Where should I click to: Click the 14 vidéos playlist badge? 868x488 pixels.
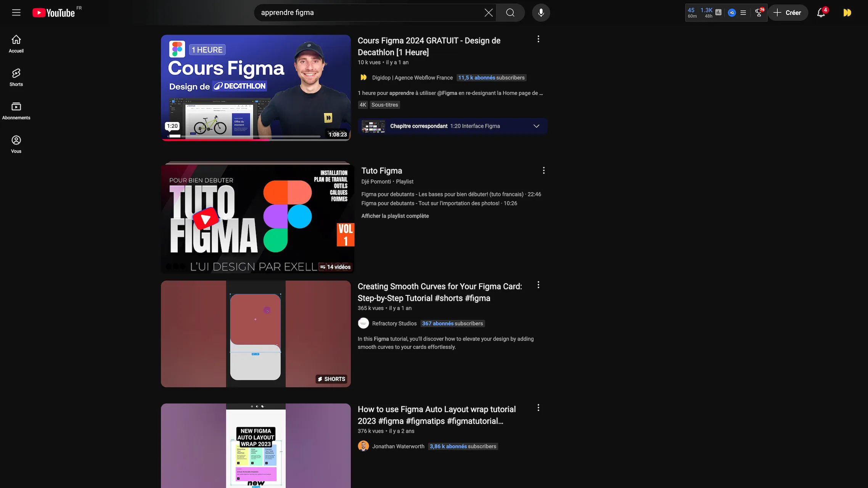tap(335, 267)
